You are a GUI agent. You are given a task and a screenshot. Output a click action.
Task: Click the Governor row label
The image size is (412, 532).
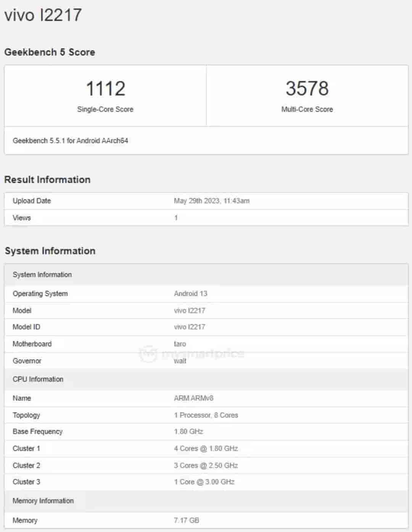pos(27,361)
